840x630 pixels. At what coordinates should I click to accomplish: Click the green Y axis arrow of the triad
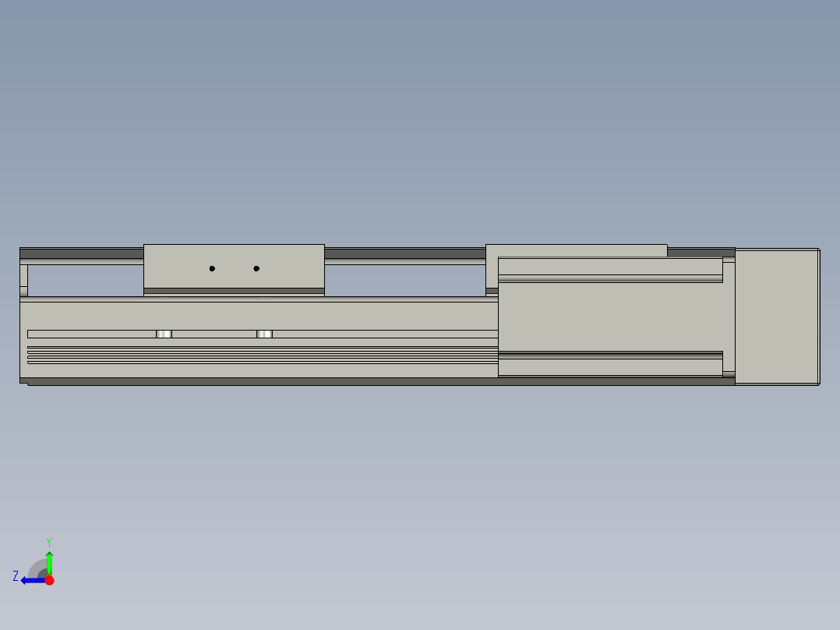[x=49, y=563]
